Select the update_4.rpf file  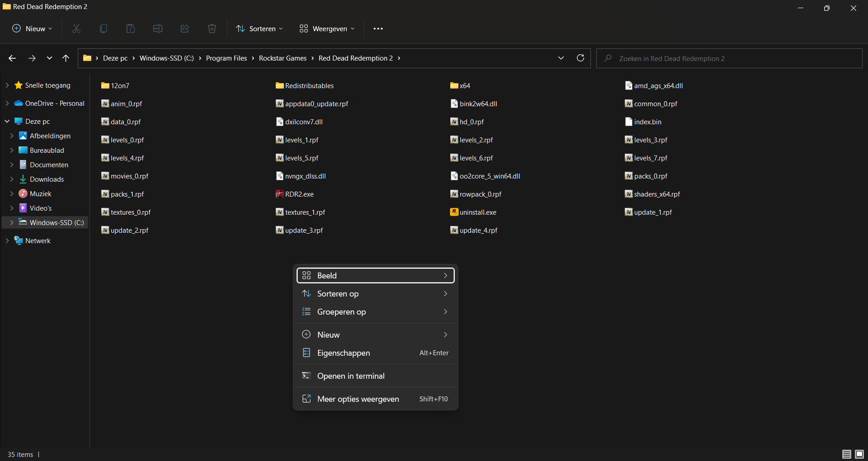coord(474,230)
